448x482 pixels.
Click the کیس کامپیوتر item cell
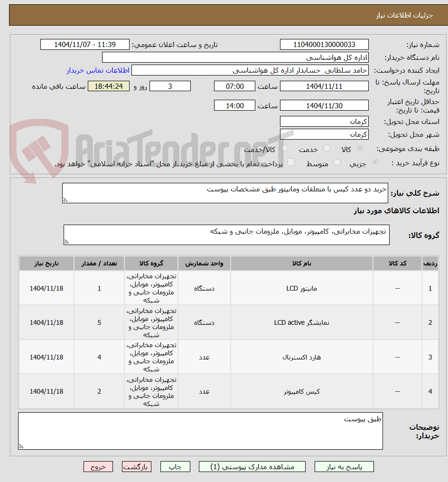tap(301, 391)
